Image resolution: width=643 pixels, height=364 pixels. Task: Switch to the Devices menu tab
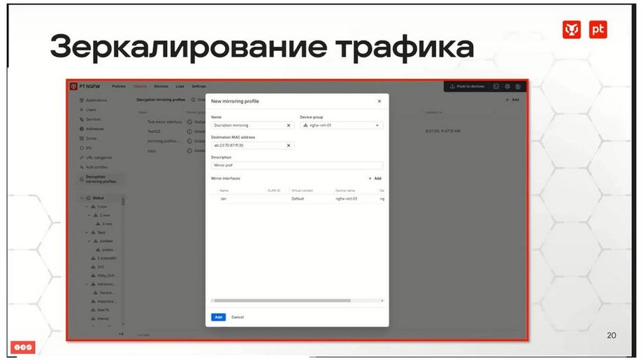click(161, 87)
